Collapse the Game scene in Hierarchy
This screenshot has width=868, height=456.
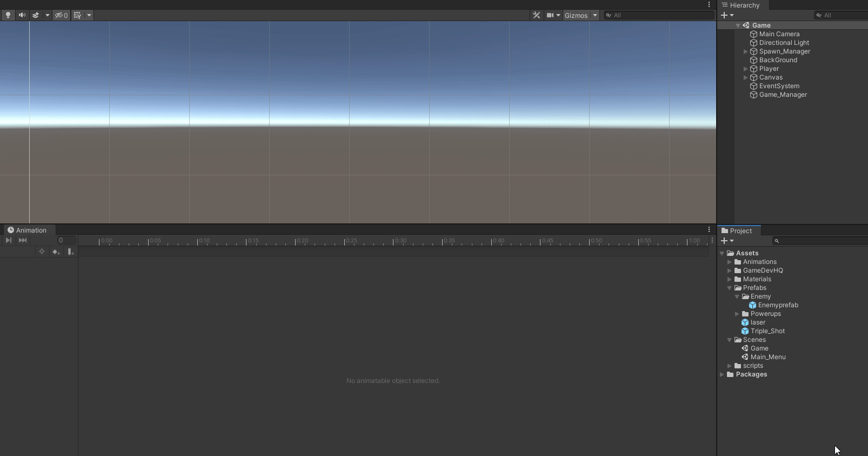click(x=738, y=25)
